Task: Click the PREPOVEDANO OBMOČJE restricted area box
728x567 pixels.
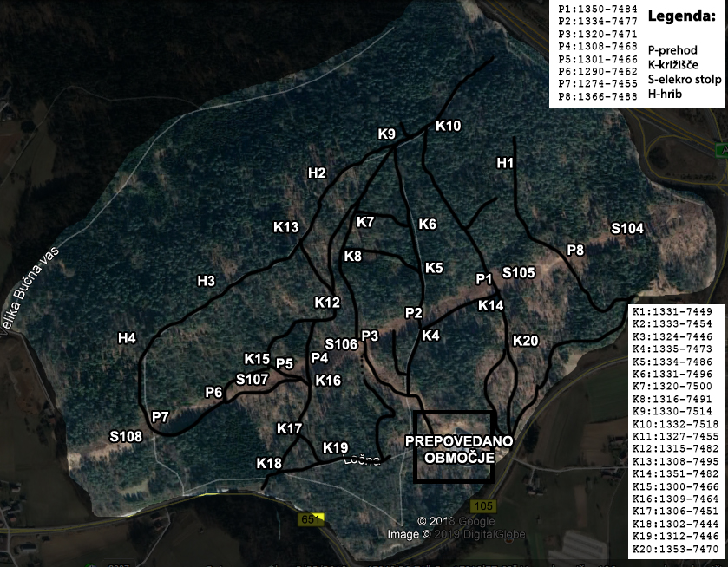Action: pos(454,446)
